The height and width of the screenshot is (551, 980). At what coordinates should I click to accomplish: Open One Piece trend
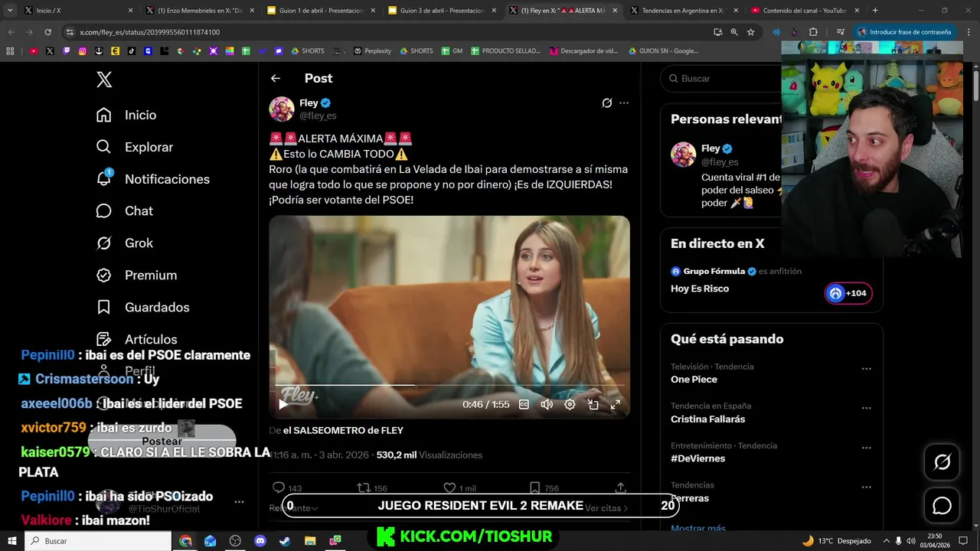tap(694, 380)
